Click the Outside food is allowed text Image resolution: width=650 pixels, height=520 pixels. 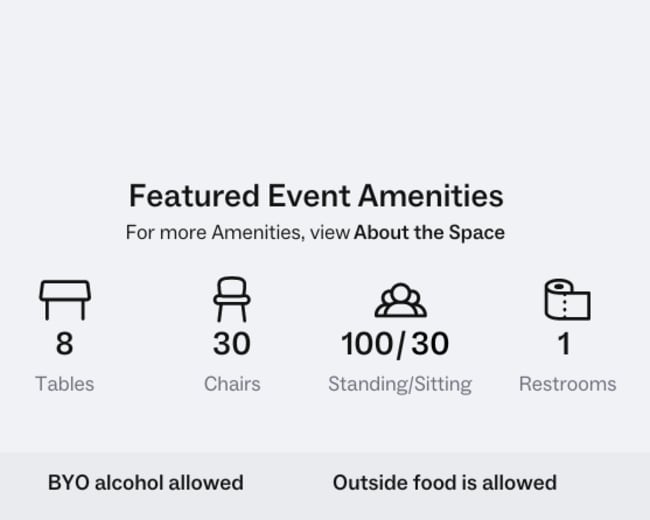click(x=445, y=483)
